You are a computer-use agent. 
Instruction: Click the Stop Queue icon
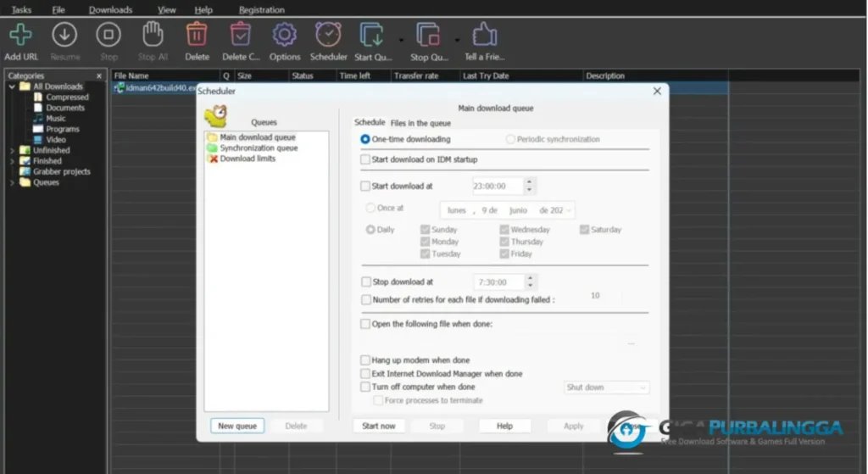coord(428,35)
